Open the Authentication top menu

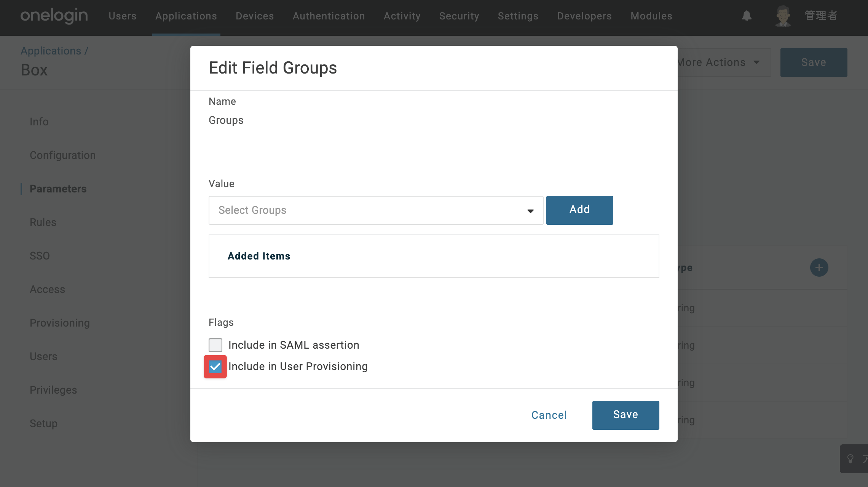click(x=329, y=16)
